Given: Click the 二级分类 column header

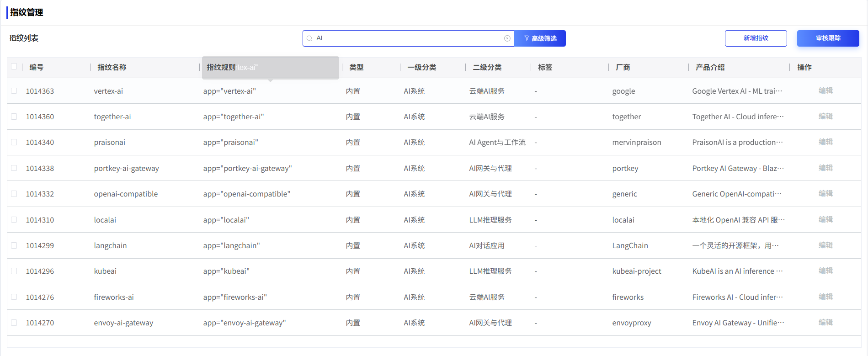Looking at the screenshot, I should coord(487,67).
